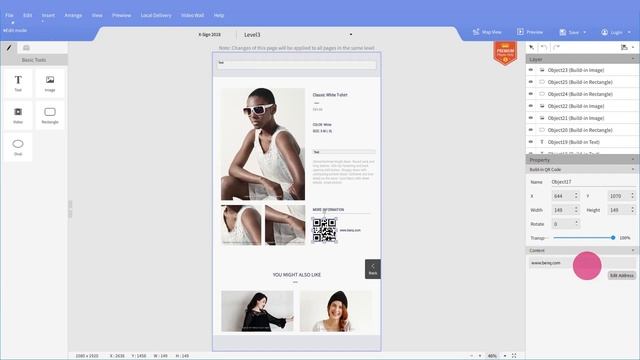Click the Y position field showing 1070
640x360 pixels.
[622, 196]
